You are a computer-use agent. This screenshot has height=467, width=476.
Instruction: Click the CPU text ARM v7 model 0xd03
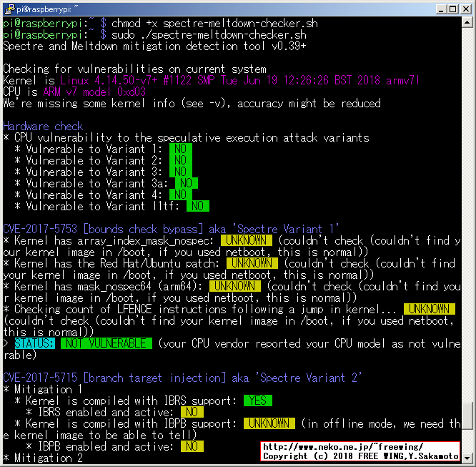[x=94, y=92]
